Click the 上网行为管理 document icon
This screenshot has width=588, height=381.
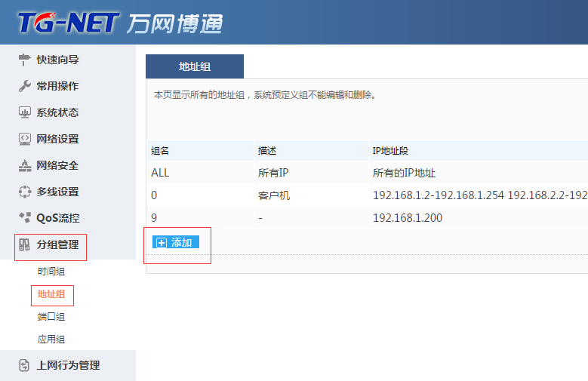(24, 365)
